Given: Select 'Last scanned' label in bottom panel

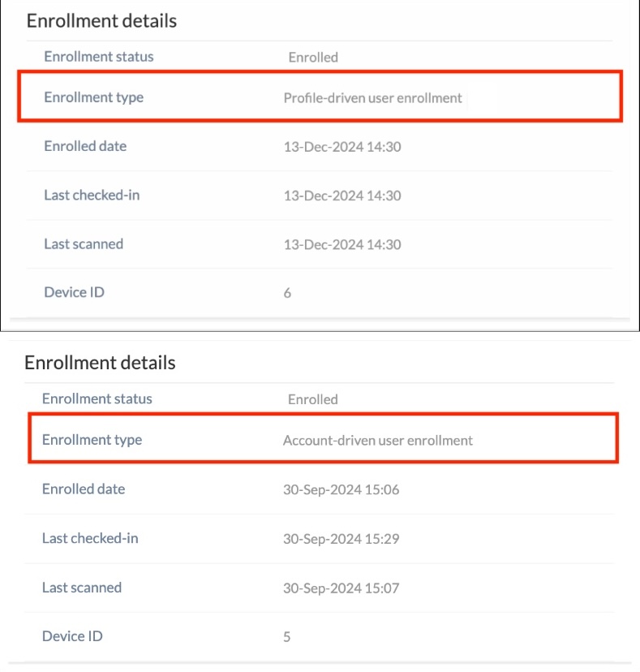Looking at the screenshot, I should click(82, 588).
